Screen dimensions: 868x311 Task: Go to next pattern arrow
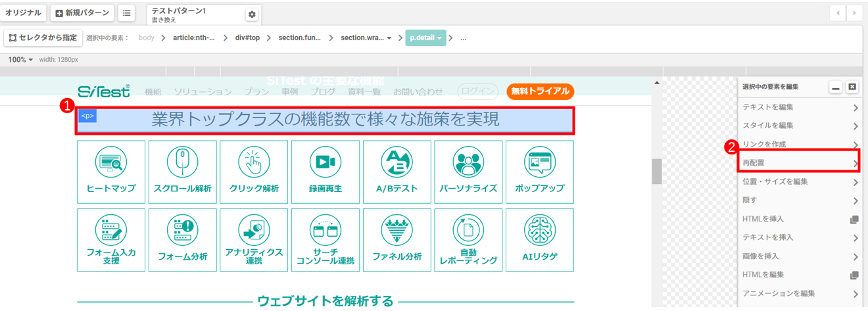[855, 13]
